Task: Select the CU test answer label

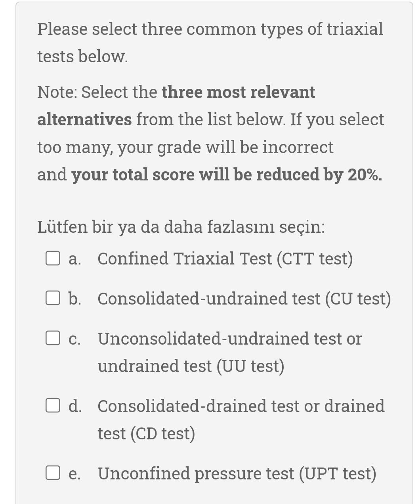Action: (244, 299)
